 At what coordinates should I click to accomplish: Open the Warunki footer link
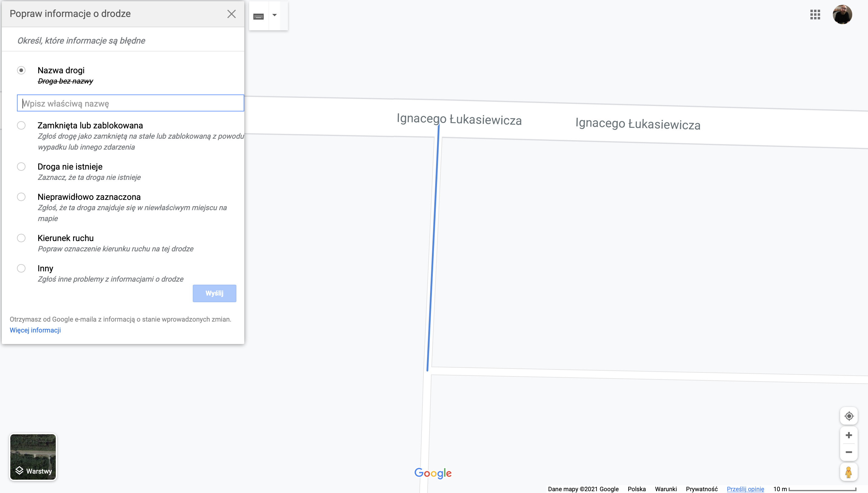pyautogui.click(x=666, y=489)
